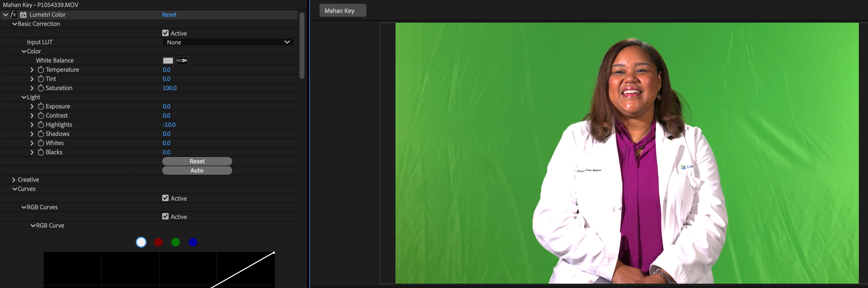868x288 pixels.
Task: Collapse the RGB Curve graph
Action: [33, 226]
